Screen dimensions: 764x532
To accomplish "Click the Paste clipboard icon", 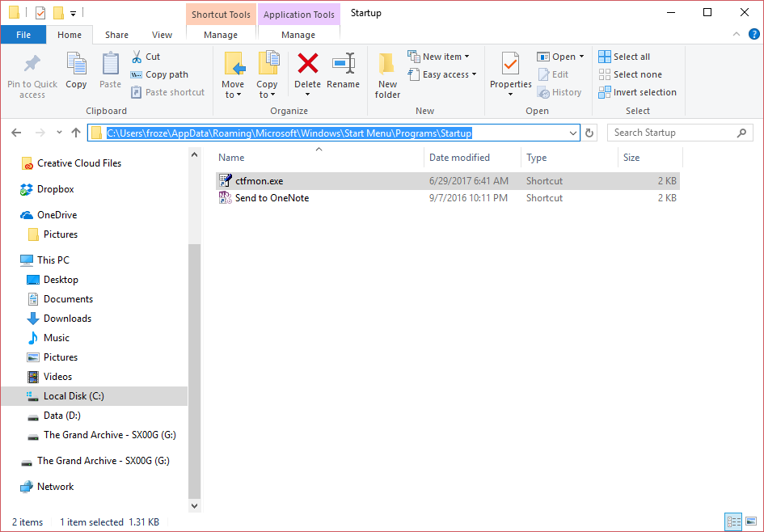I will 111,64.
